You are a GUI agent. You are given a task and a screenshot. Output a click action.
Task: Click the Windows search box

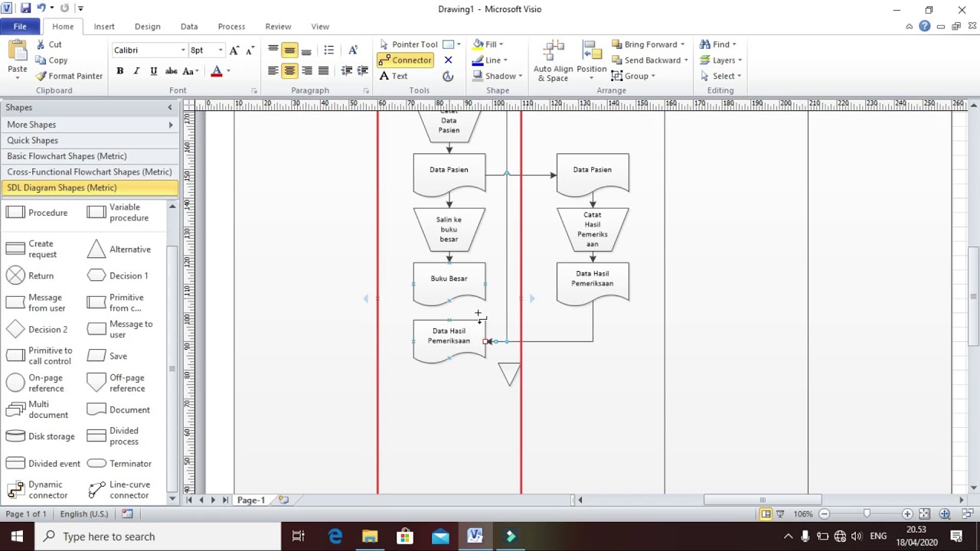(x=159, y=536)
